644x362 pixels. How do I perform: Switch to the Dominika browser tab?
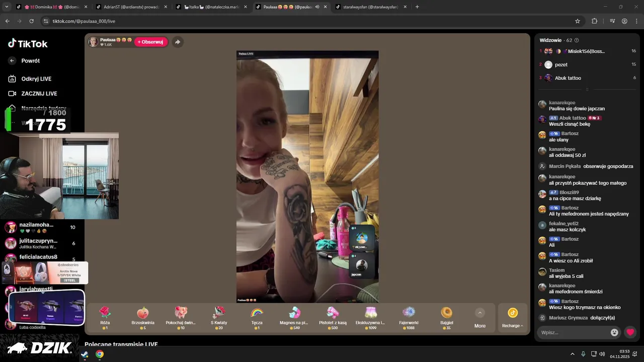pyautogui.click(x=51, y=7)
